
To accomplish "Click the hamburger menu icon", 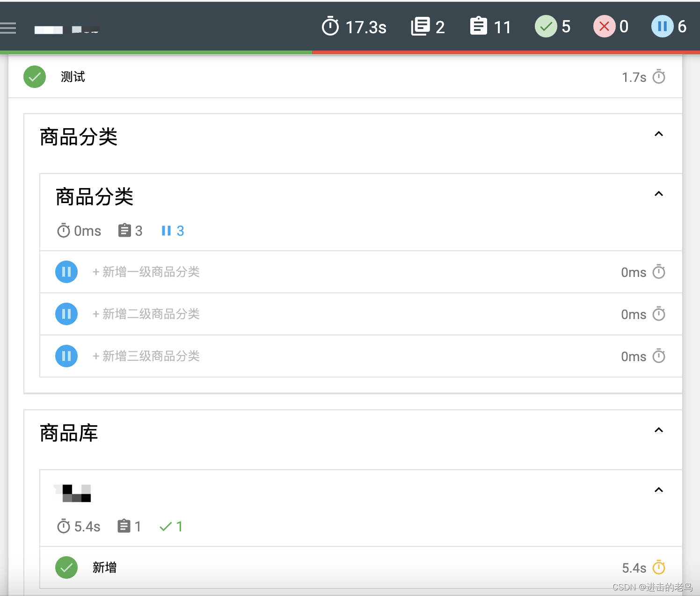I will coord(8,27).
